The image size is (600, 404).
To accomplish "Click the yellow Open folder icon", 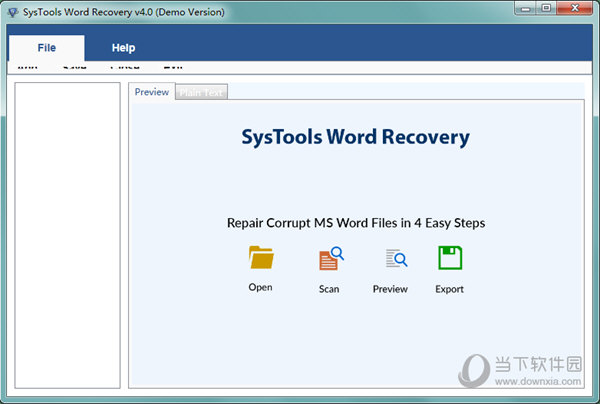I will [x=261, y=257].
